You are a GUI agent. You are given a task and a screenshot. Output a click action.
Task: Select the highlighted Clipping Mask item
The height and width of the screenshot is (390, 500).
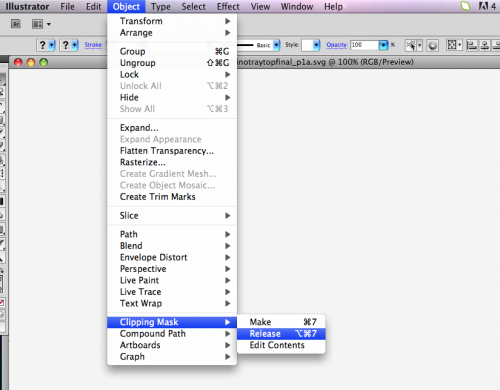172,322
